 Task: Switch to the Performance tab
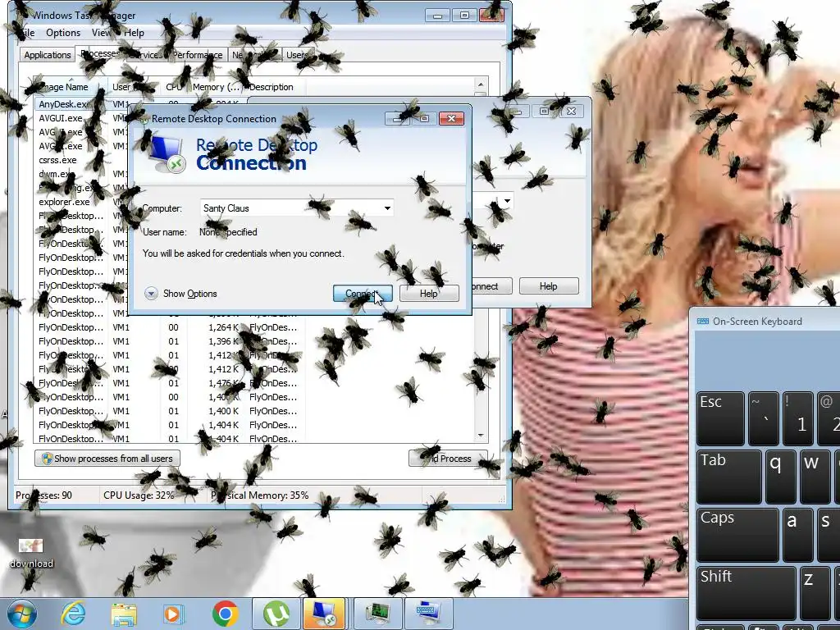pos(197,55)
